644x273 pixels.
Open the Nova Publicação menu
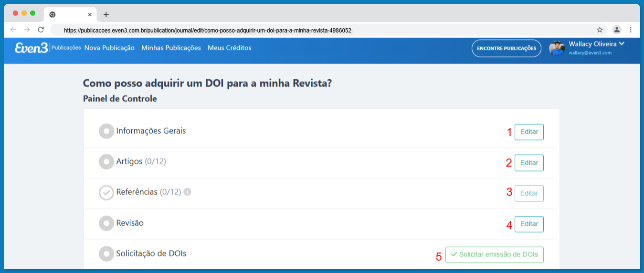(109, 48)
